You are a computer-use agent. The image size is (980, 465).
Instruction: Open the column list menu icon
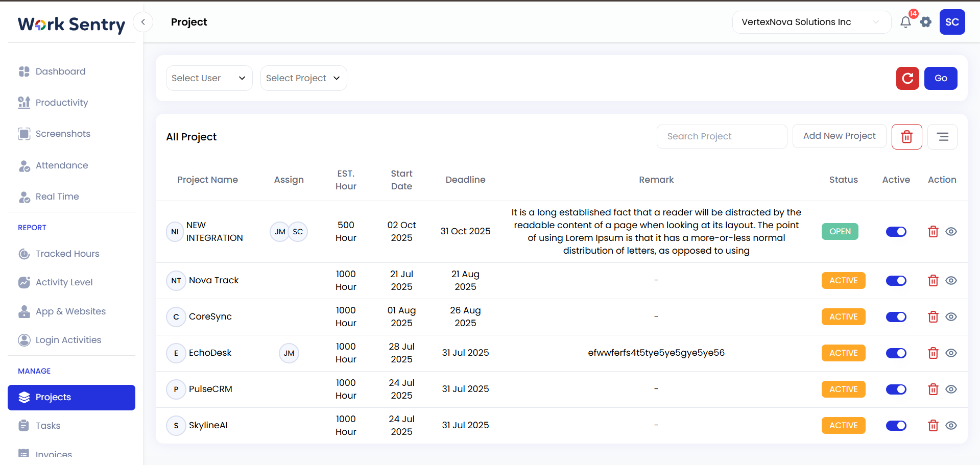[x=942, y=137]
